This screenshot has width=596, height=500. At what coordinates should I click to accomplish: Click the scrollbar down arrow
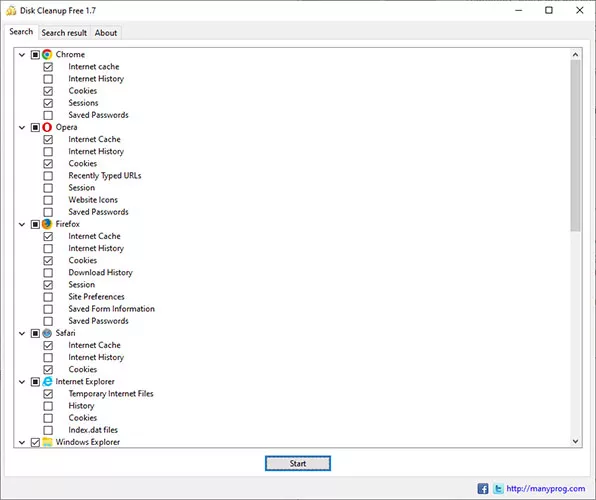click(x=575, y=441)
